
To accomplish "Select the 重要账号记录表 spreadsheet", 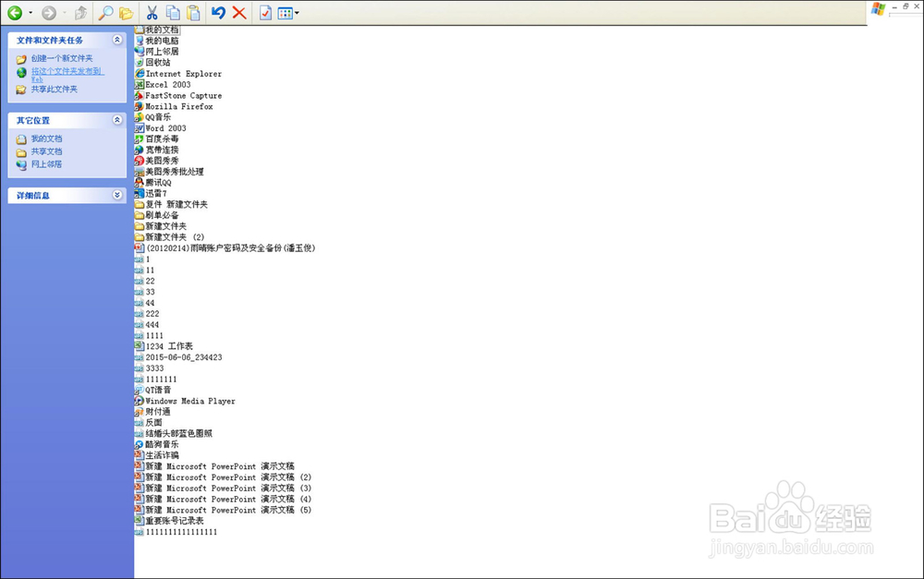I will pos(170,521).
